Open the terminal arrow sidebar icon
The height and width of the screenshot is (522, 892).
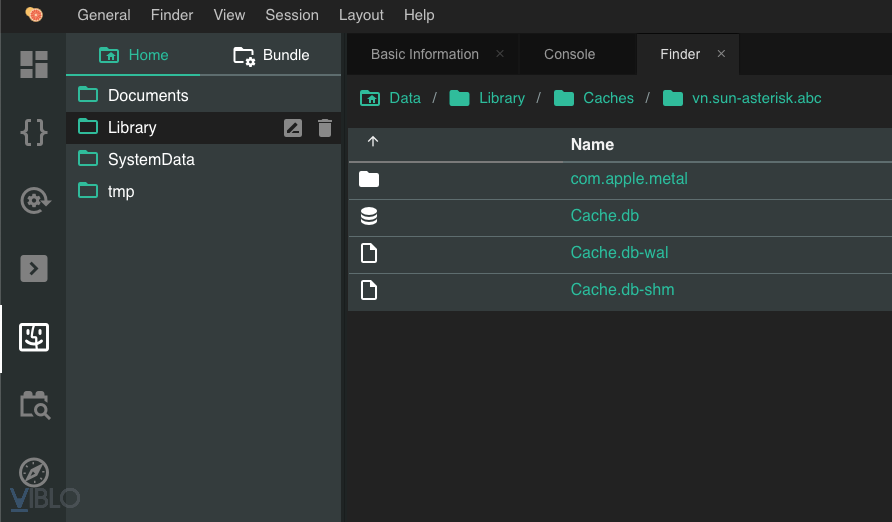coord(34,268)
